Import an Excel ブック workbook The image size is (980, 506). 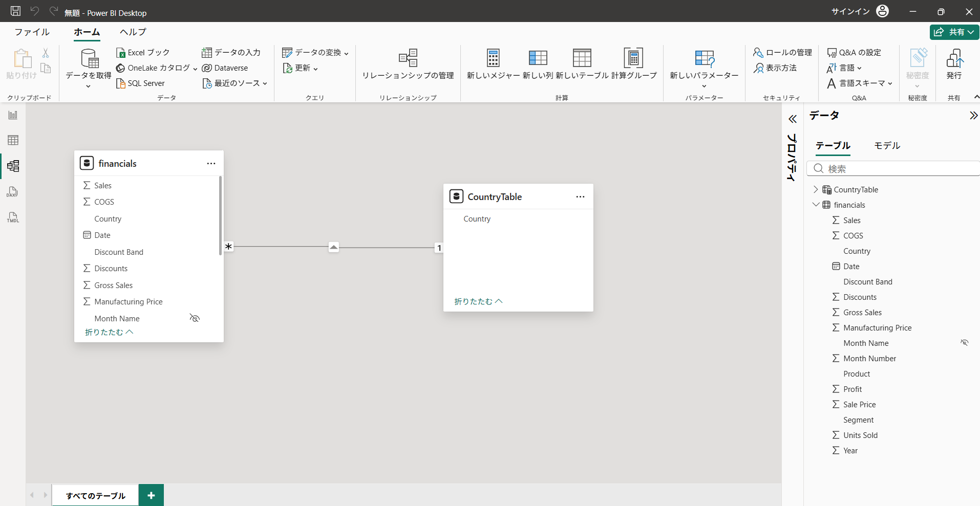click(143, 53)
